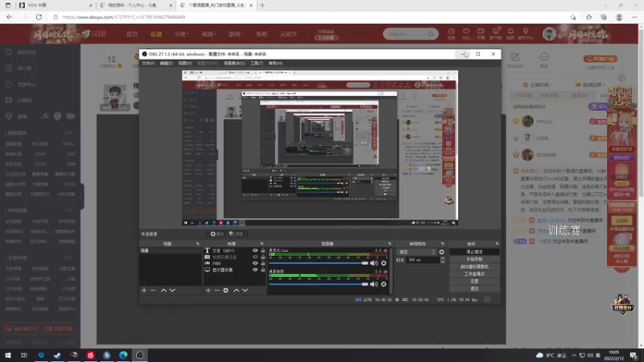Pop out the mixer dock panel
The height and width of the screenshot is (362, 644).
390,244
